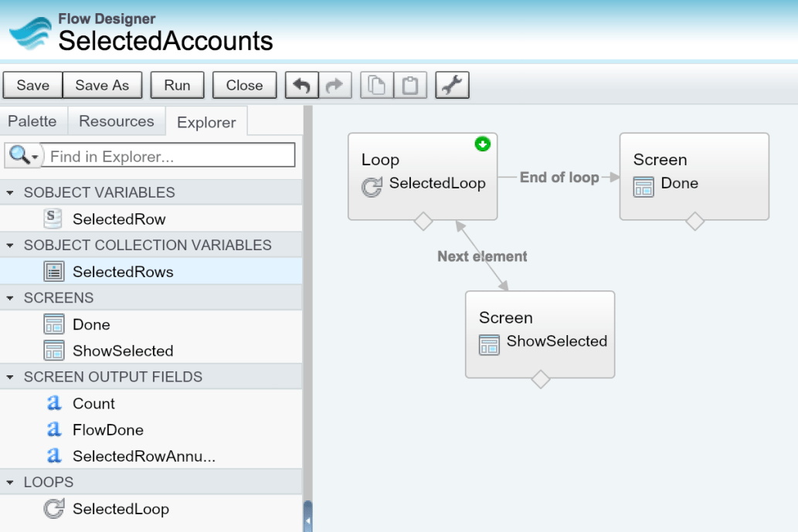Switch to the Resources tab
The image size is (798, 532).
(x=116, y=121)
